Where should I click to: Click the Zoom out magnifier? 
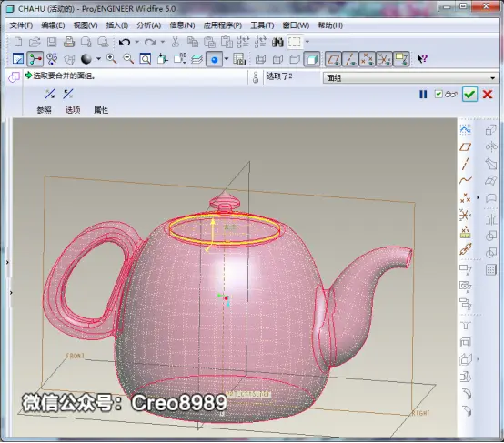128,59
